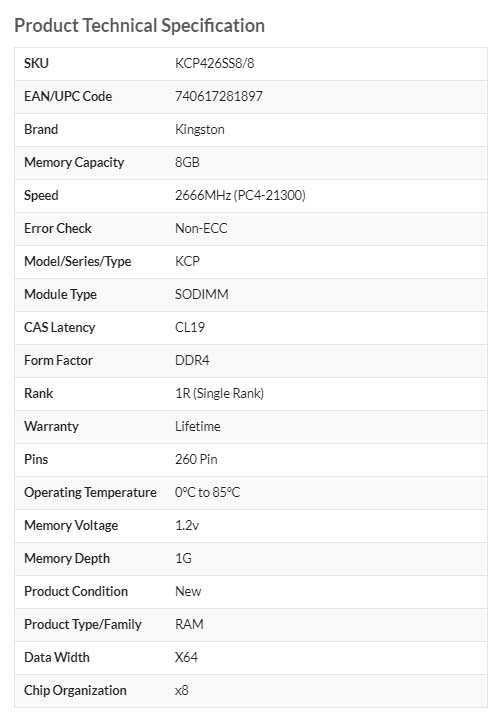Click the 1R (Single Rank) value
The image size is (502, 721).
click(x=219, y=393)
